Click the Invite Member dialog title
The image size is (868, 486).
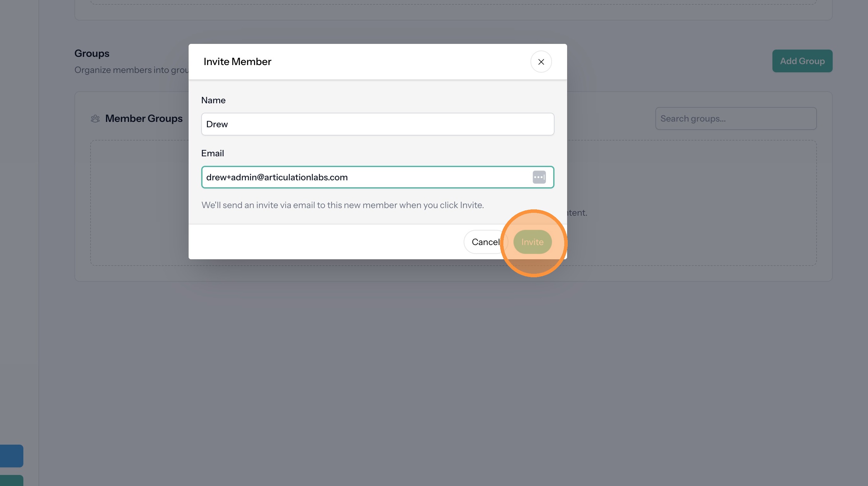point(237,62)
